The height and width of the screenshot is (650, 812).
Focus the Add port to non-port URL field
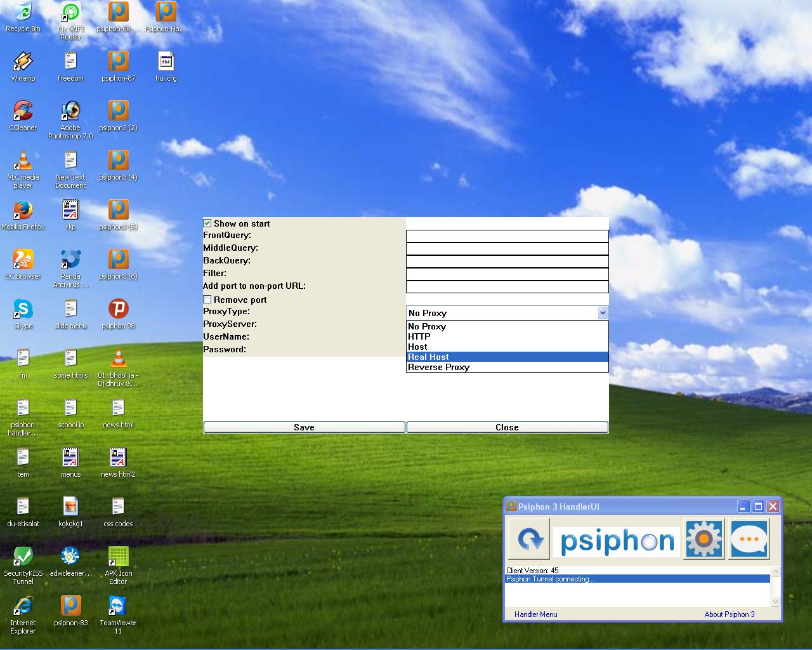pos(507,287)
